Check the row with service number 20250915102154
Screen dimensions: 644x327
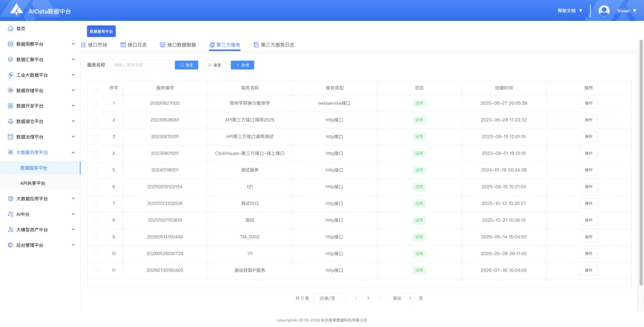[x=95, y=187]
